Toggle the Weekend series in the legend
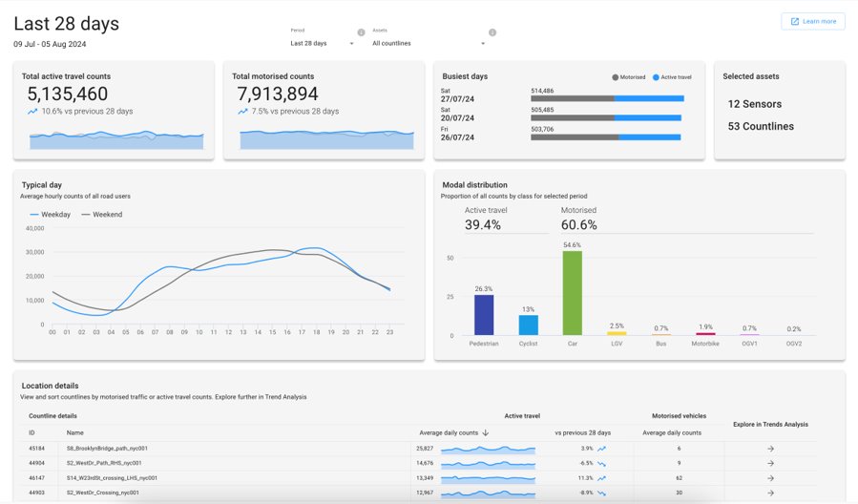This screenshot has height=504, width=858. click(101, 215)
